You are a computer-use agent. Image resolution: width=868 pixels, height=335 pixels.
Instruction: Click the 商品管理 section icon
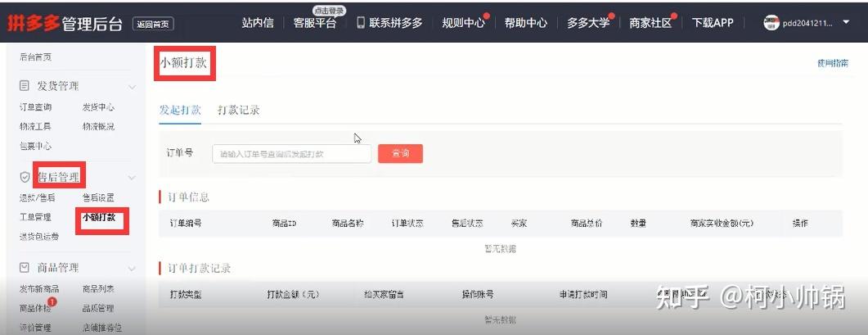[25, 268]
